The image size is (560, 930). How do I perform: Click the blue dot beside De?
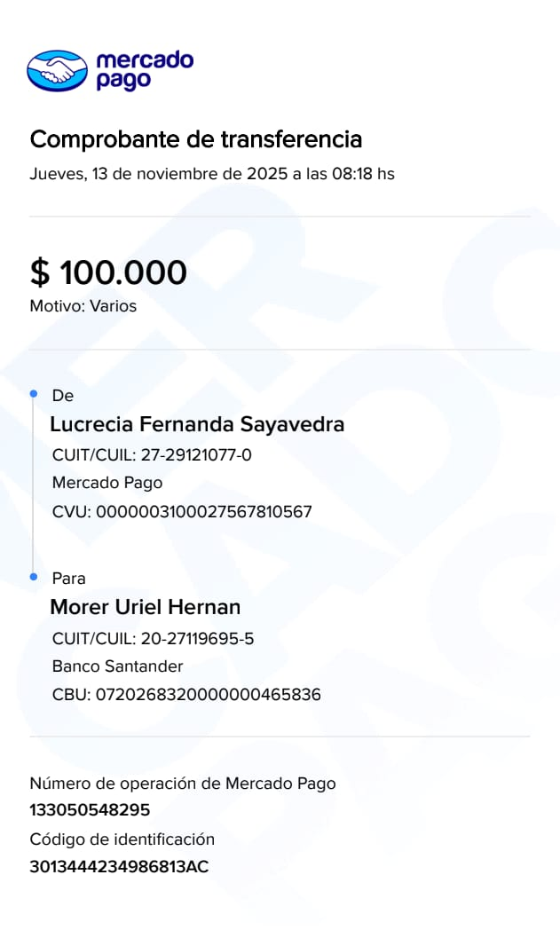(34, 392)
